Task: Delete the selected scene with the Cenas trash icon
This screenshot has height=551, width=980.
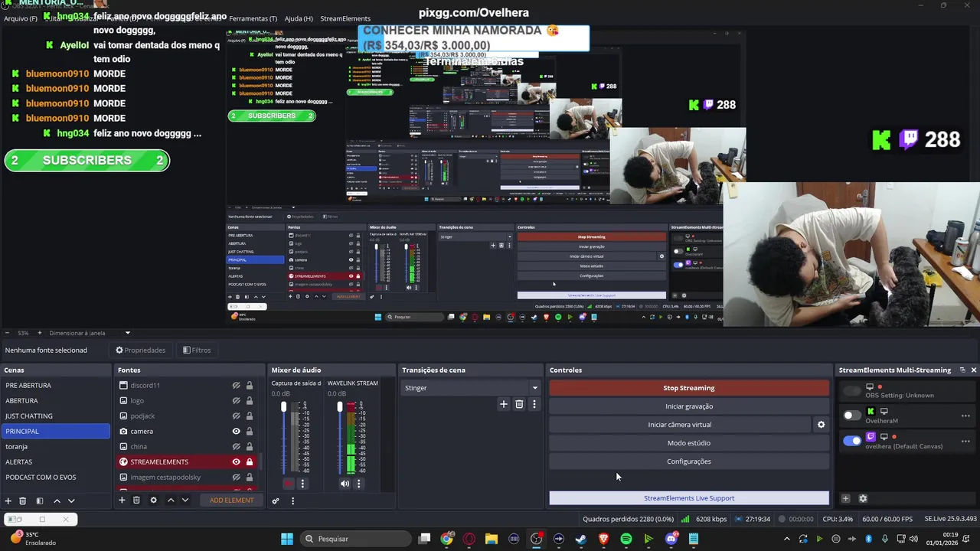Action: pyautogui.click(x=23, y=500)
